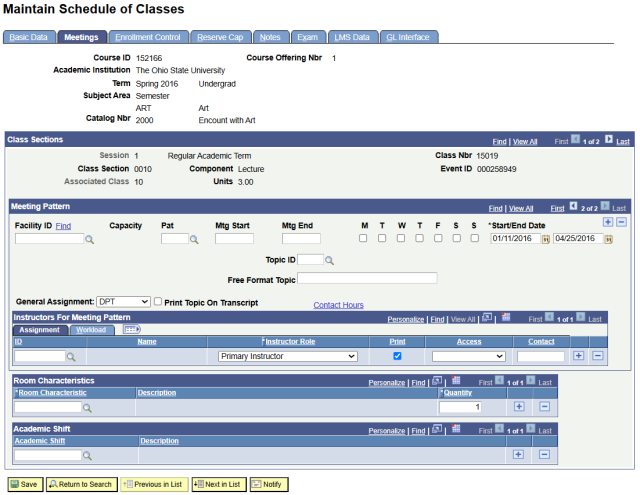Open Topic ID lookup magnifier
The image size is (640, 495).
click(329, 260)
